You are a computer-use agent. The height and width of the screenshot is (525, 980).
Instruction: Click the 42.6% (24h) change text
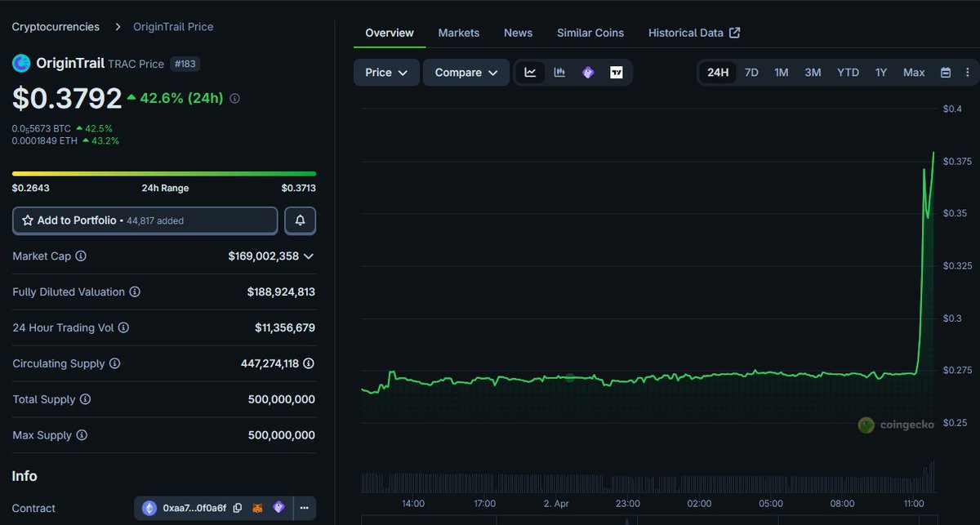tap(181, 98)
